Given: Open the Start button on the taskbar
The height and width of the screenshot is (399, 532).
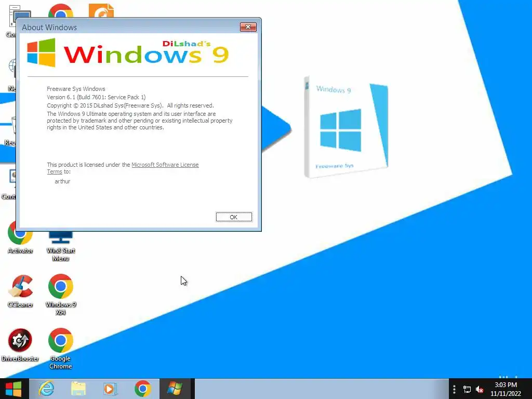Looking at the screenshot, I should pos(14,389).
